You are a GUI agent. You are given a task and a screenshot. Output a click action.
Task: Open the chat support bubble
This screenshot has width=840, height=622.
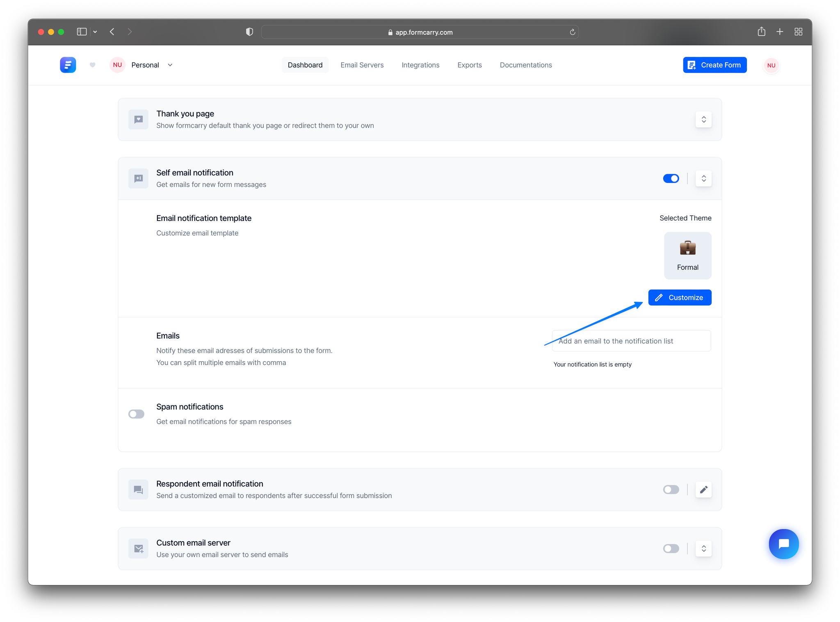[783, 544]
